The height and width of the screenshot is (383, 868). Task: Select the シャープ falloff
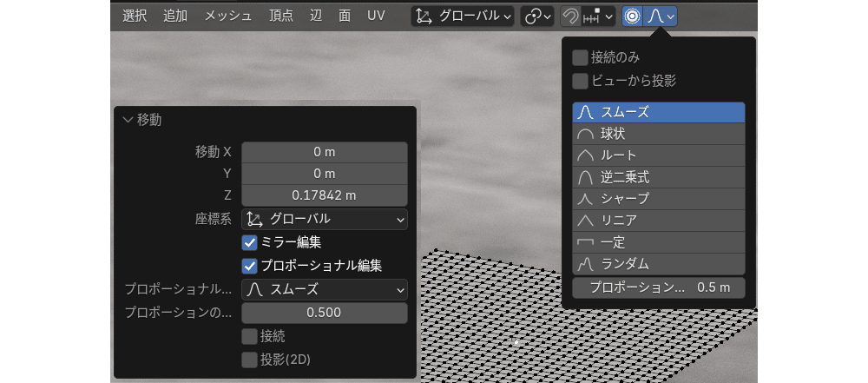click(x=659, y=199)
